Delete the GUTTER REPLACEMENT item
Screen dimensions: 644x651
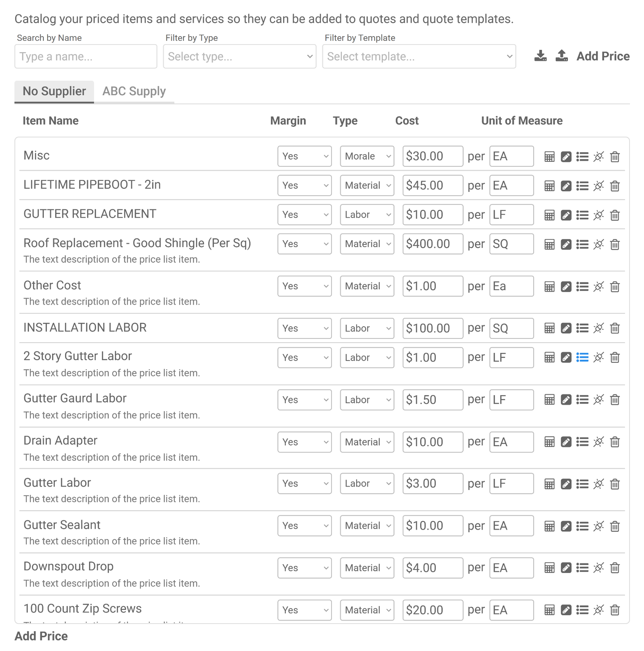(615, 215)
